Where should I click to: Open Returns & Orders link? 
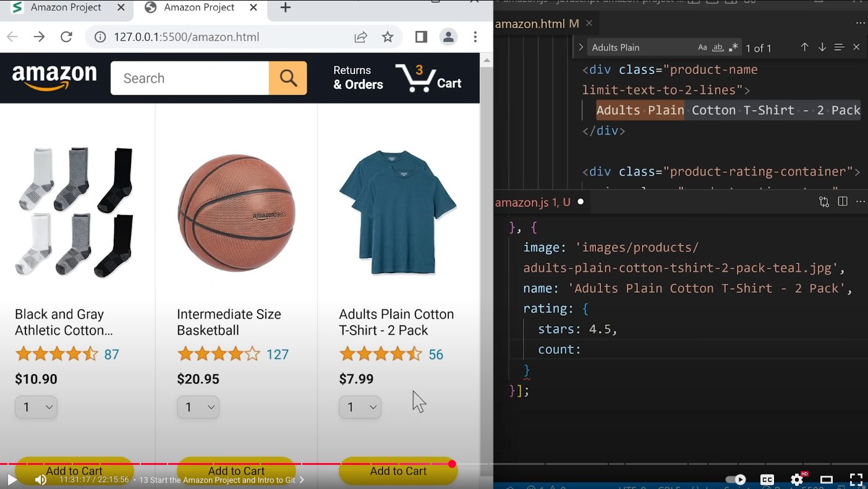coord(358,78)
